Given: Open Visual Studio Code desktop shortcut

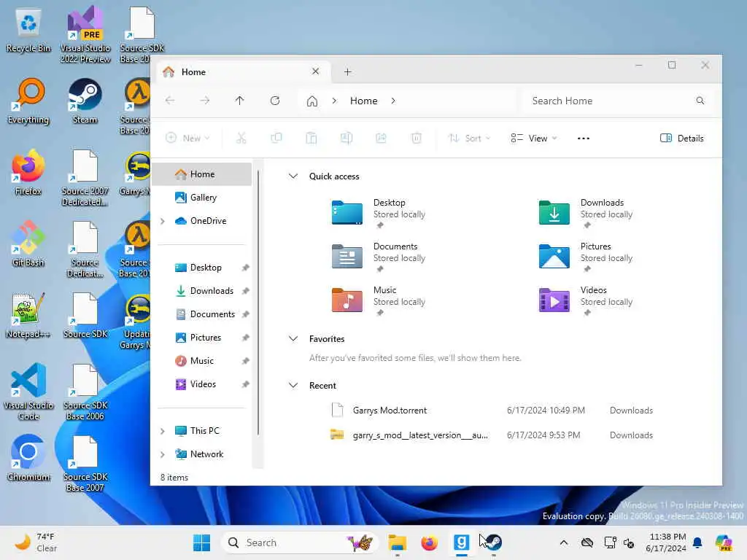Looking at the screenshot, I should 28,392.
